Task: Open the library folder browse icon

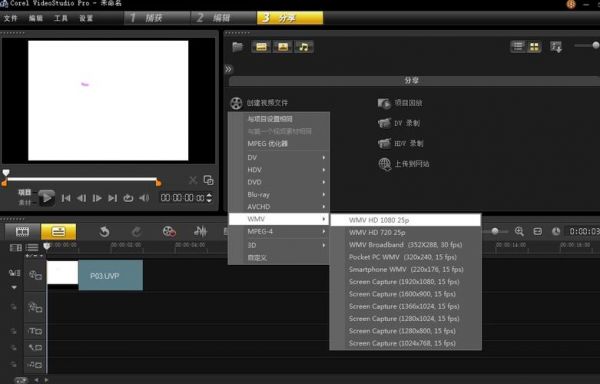Action: (x=238, y=47)
